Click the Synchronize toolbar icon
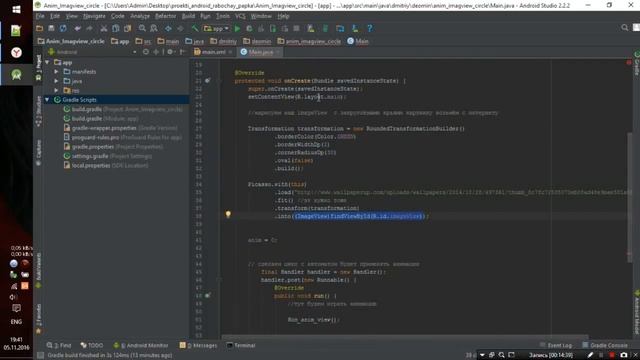640x360 pixels. (63, 29)
